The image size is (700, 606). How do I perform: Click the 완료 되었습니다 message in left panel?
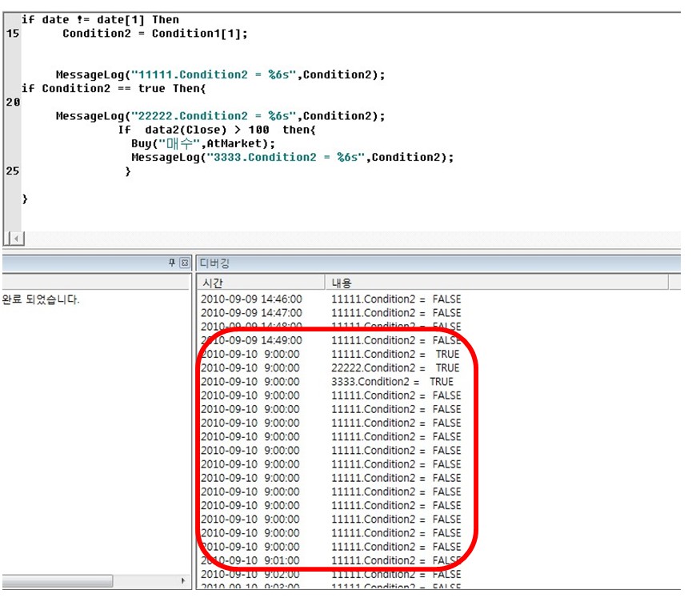click(x=41, y=299)
